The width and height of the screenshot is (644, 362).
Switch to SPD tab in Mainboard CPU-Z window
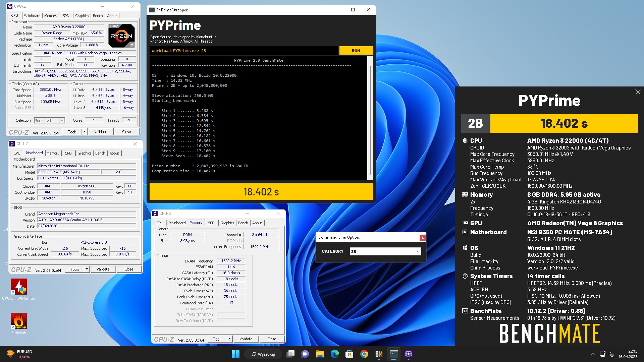[x=68, y=153]
